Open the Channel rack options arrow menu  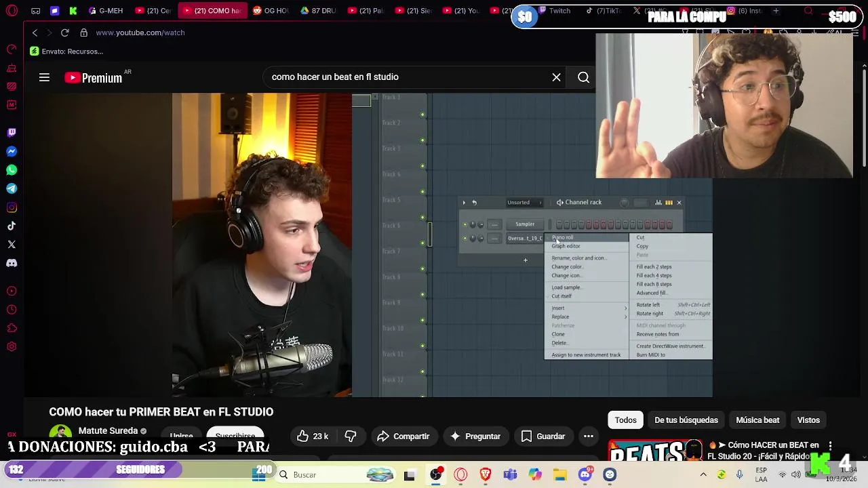point(464,203)
